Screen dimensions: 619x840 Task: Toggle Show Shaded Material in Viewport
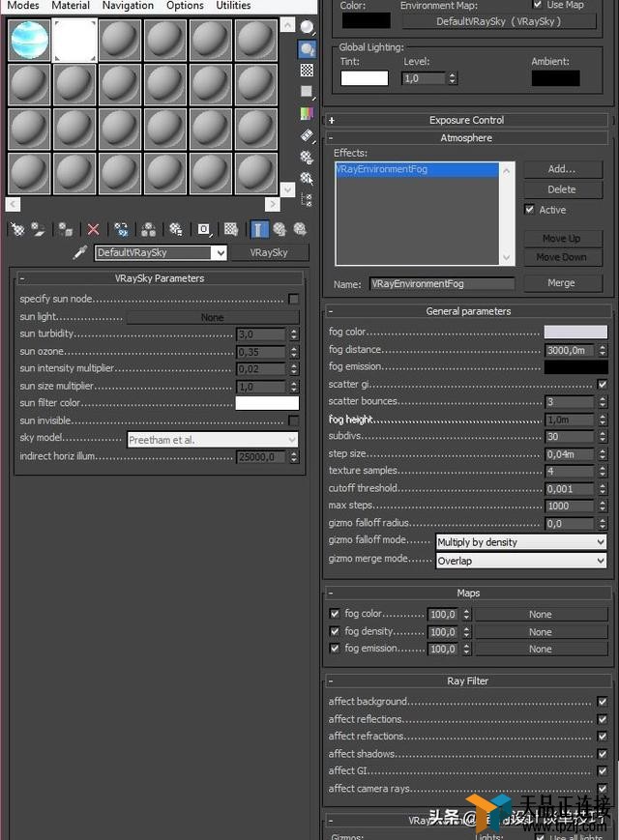pyautogui.click(x=231, y=229)
